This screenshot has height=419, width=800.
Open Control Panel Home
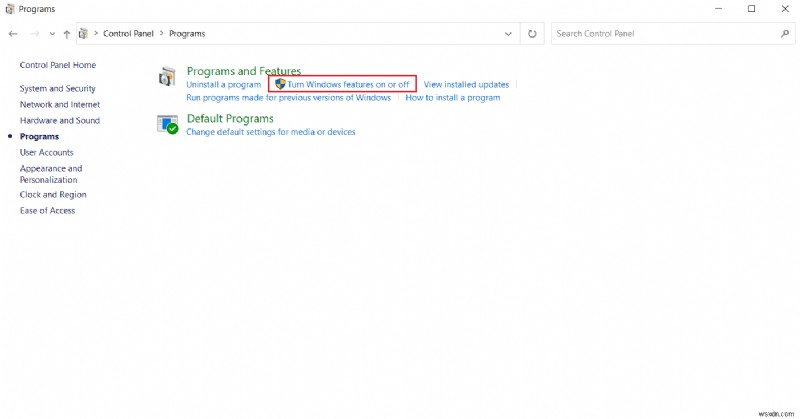(x=58, y=65)
